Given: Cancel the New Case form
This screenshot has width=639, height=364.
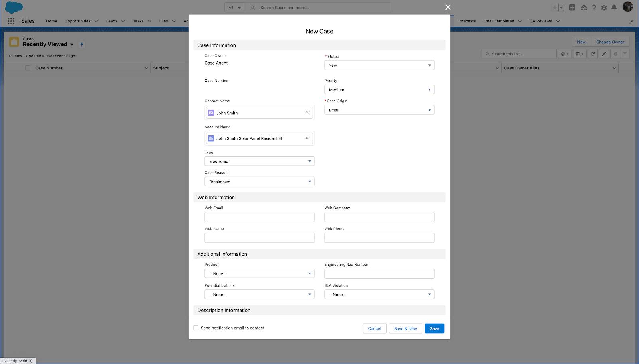Looking at the screenshot, I should tap(374, 328).
